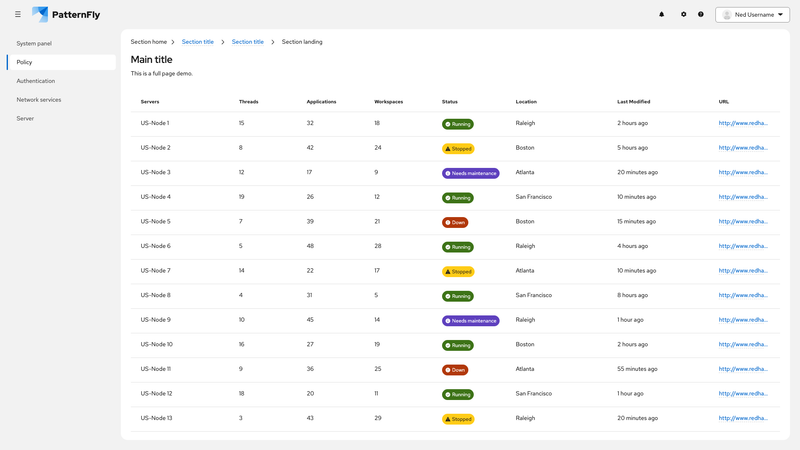Select Authentication in sidebar
Screen dimensions: 800x450
(x=36, y=81)
